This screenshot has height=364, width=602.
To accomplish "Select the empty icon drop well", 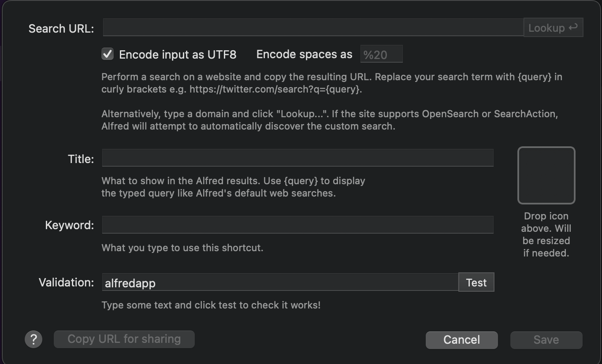I will coord(546,175).
